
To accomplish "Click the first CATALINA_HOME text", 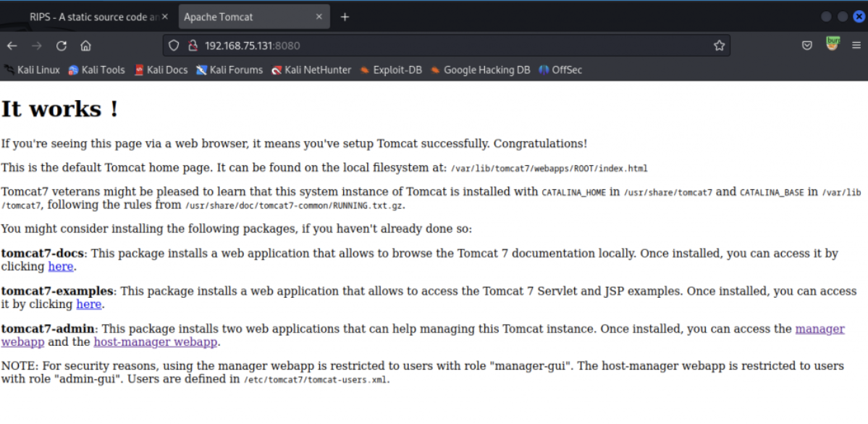I will click(x=573, y=193).
